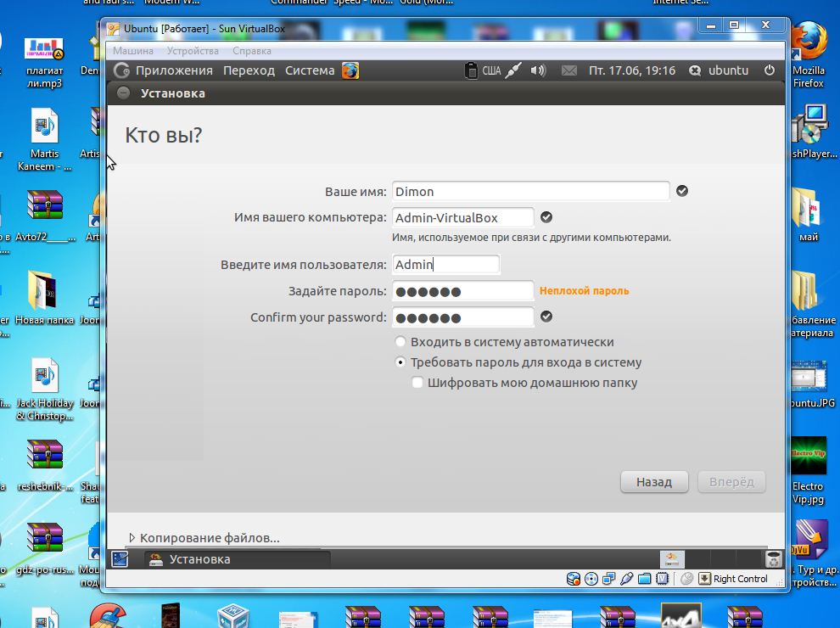The image size is (840, 628).
Task: Open Electro Vip.jpg desktop image
Action: pyautogui.click(x=808, y=470)
